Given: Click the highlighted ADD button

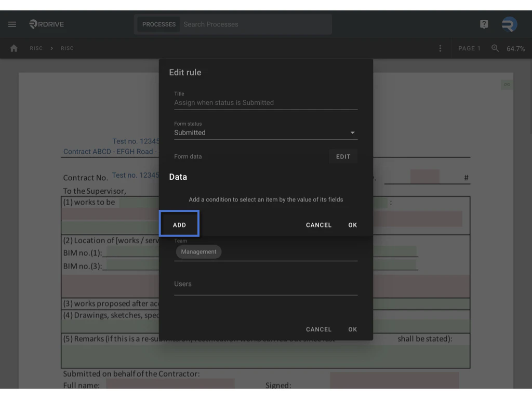Looking at the screenshot, I should (x=179, y=224).
